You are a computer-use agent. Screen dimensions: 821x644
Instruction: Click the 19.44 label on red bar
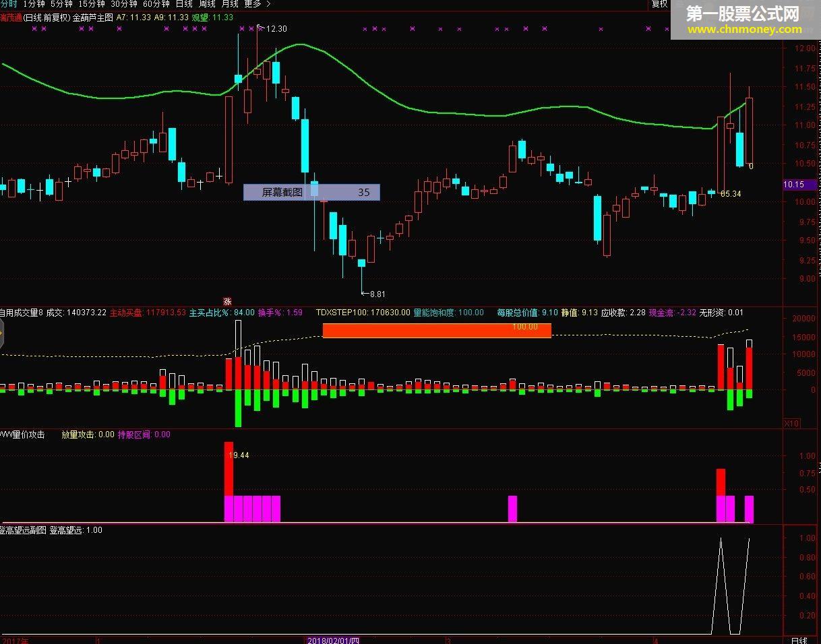pos(239,455)
